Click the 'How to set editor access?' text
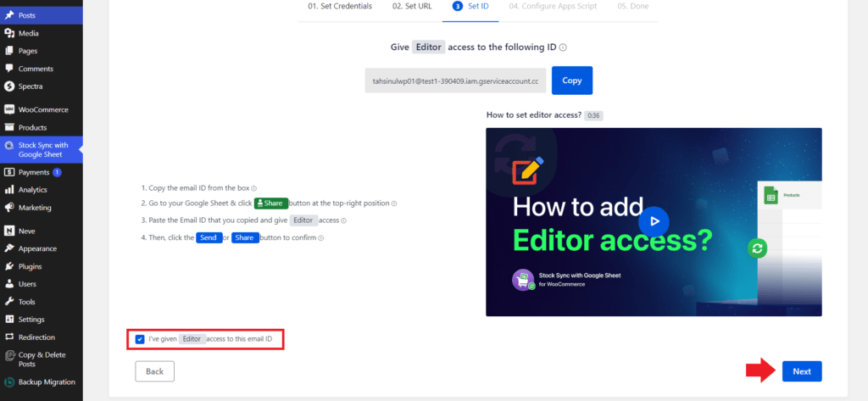The image size is (868, 401). pyautogui.click(x=534, y=115)
